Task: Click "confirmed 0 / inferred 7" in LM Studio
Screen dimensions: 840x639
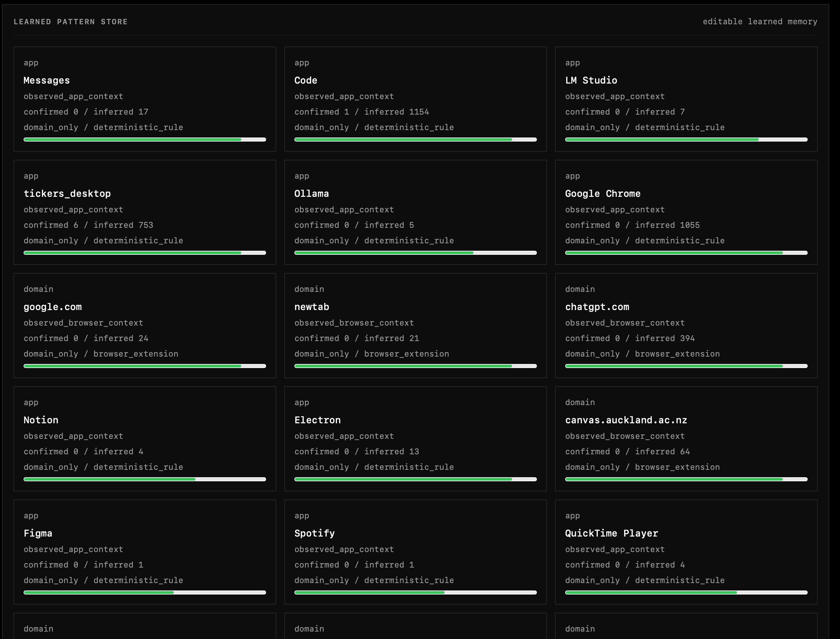Action: pyautogui.click(x=625, y=112)
